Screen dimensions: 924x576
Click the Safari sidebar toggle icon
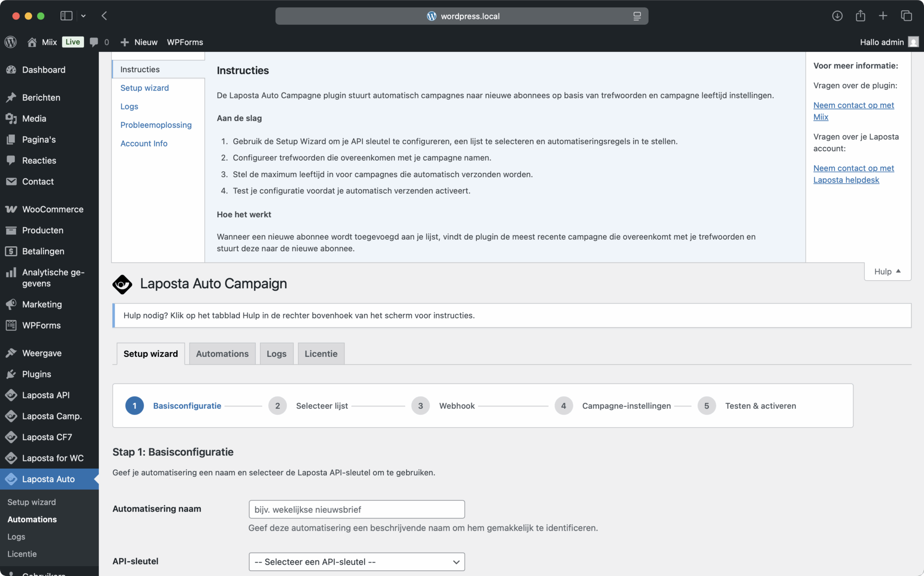coord(66,16)
